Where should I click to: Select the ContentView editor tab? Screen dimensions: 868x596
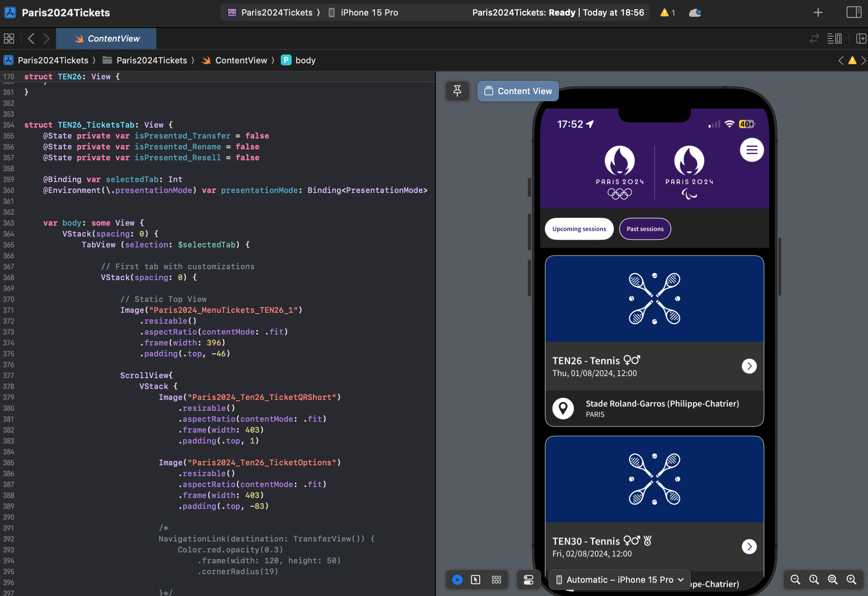(x=106, y=39)
